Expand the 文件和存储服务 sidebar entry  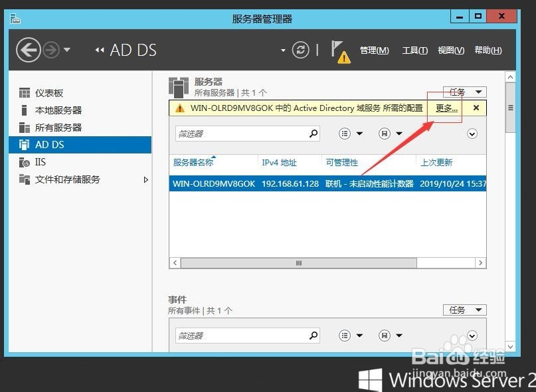pyautogui.click(x=145, y=179)
